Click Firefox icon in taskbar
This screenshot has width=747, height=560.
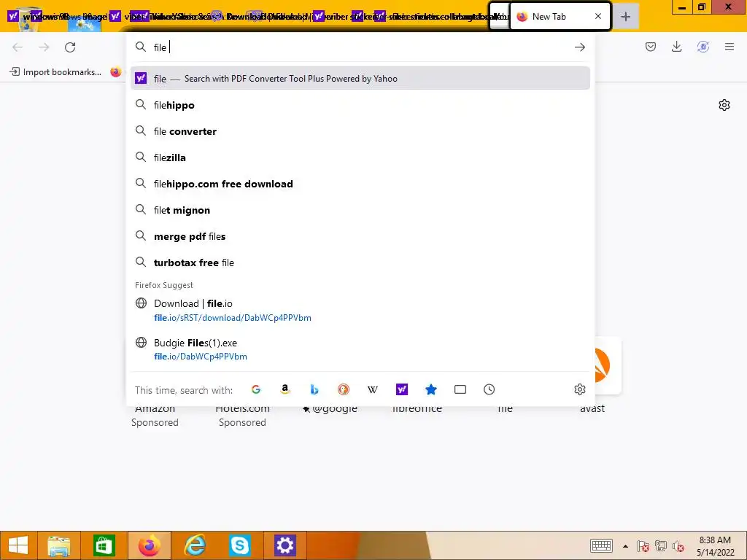click(150, 545)
